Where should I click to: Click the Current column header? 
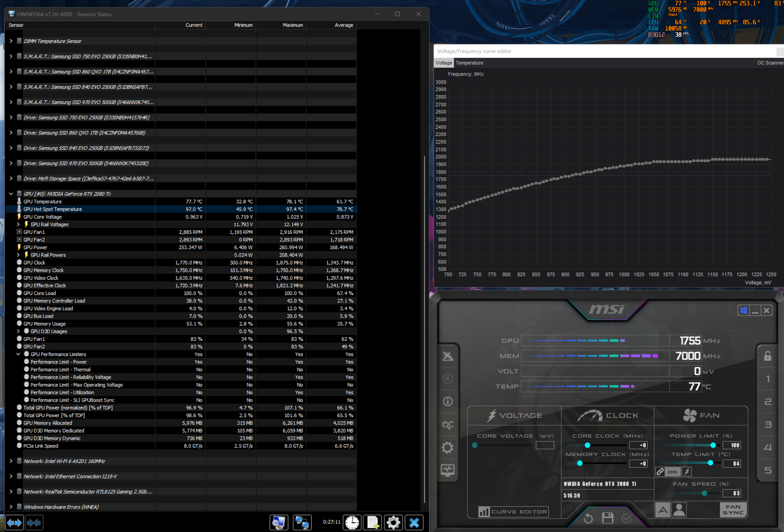click(181, 25)
